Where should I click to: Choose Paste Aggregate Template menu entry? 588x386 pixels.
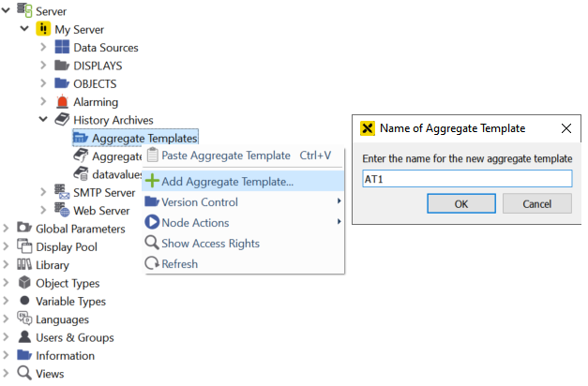(243, 156)
